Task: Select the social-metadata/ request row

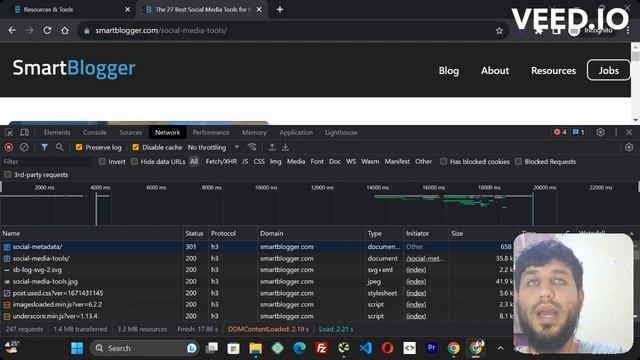Action: pos(257,247)
